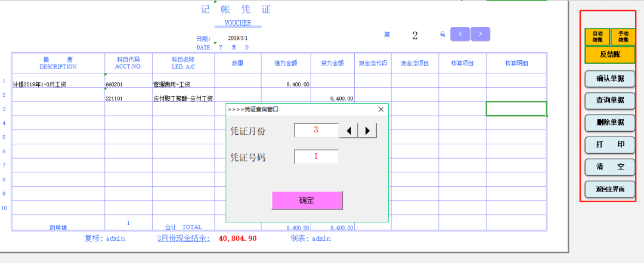Click the 核算项目 column header
This screenshot has height=263, width=644.
[x=463, y=63]
